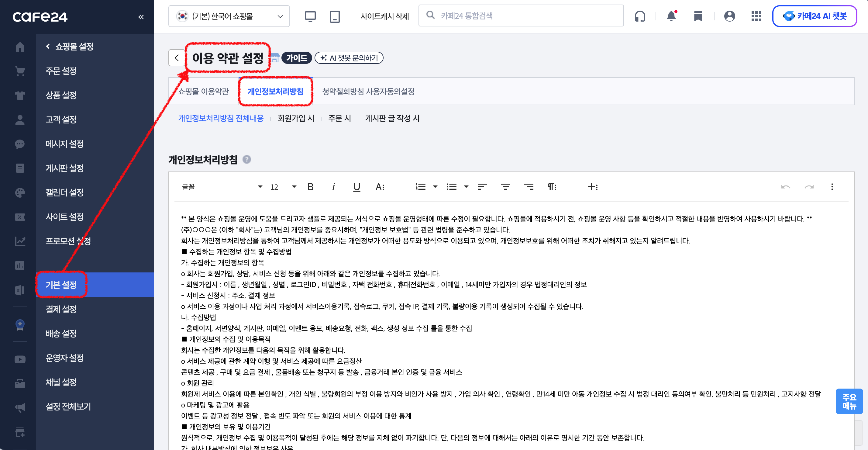Click the 회원가입 시 link
Screen dimensions: 868x450
[295, 118]
